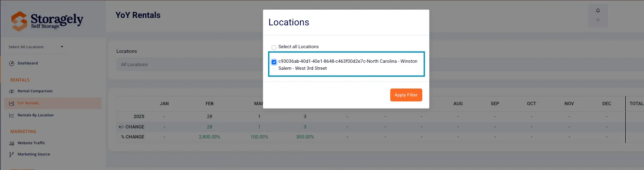This screenshot has height=170, width=644.
Task: Click the +/- CHANGE row label
Action: click(131, 127)
